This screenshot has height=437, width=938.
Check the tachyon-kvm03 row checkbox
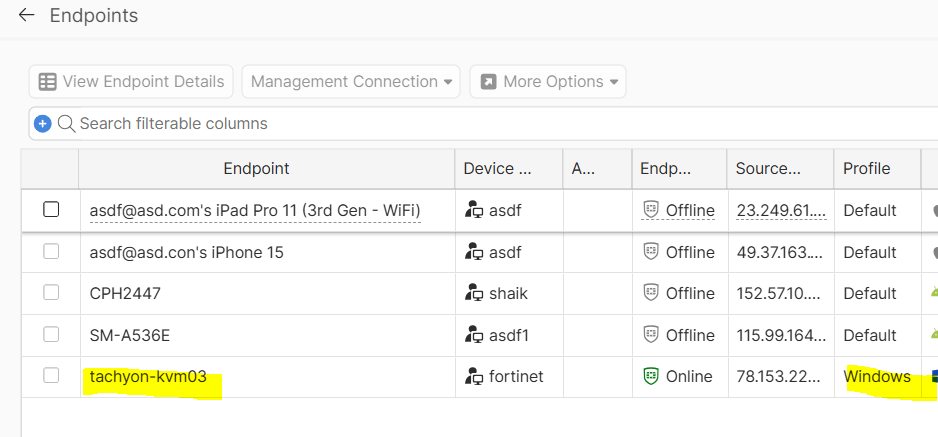coord(51,376)
